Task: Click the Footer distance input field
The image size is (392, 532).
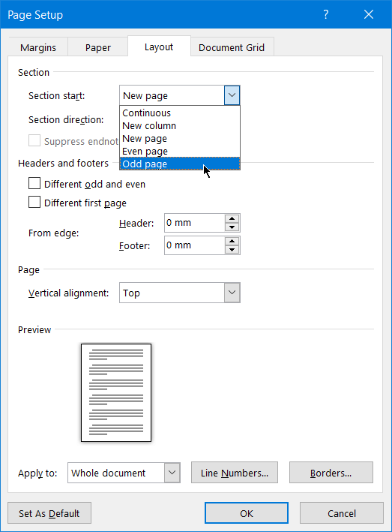Action: pos(194,245)
